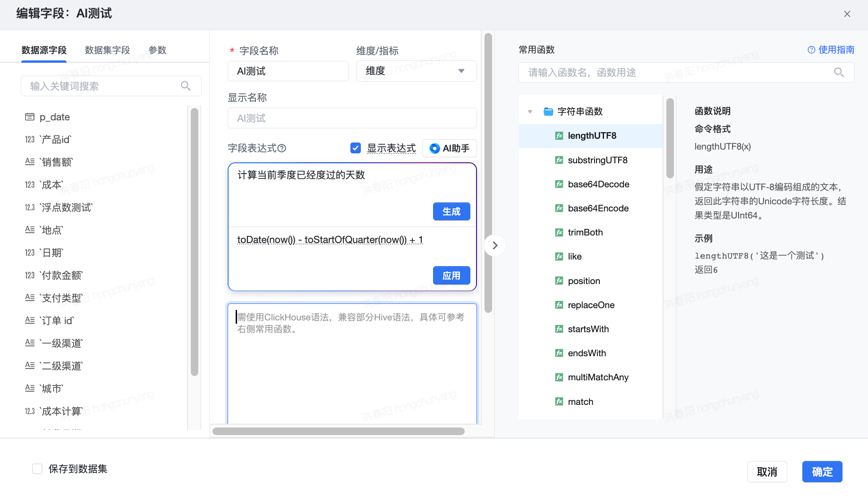868x503 pixels.
Task: Select the 支付类型 field
Action: tap(61, 298)
